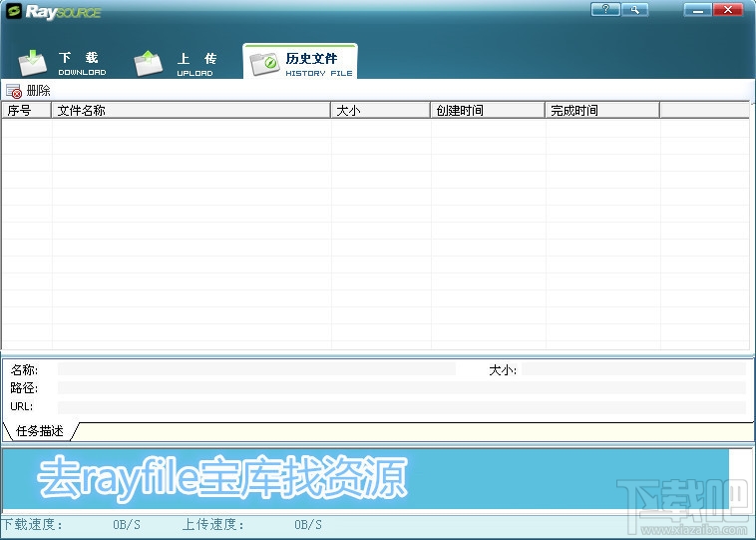Image resolution: width=756 pixels, height=540 pixels.
Task: Select the 任务描述 tab
Action: tap(40, 431)
